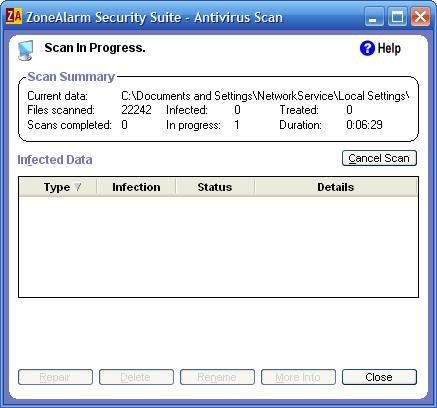The image size is (437, 408).
Task: Click the disabled Repair button
Action: [x=55, y=377]
